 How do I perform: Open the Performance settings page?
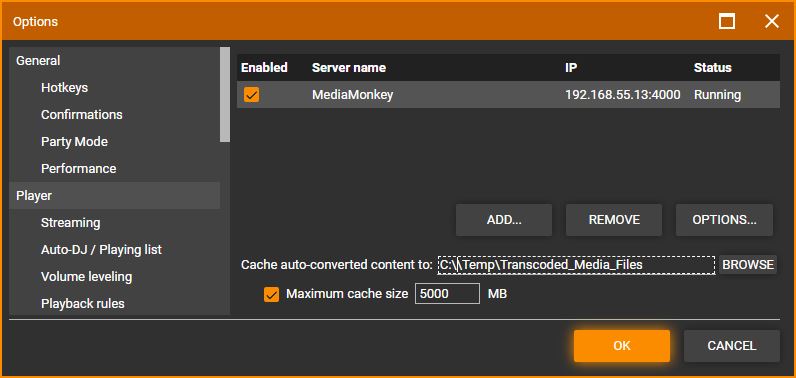[79, 168]
